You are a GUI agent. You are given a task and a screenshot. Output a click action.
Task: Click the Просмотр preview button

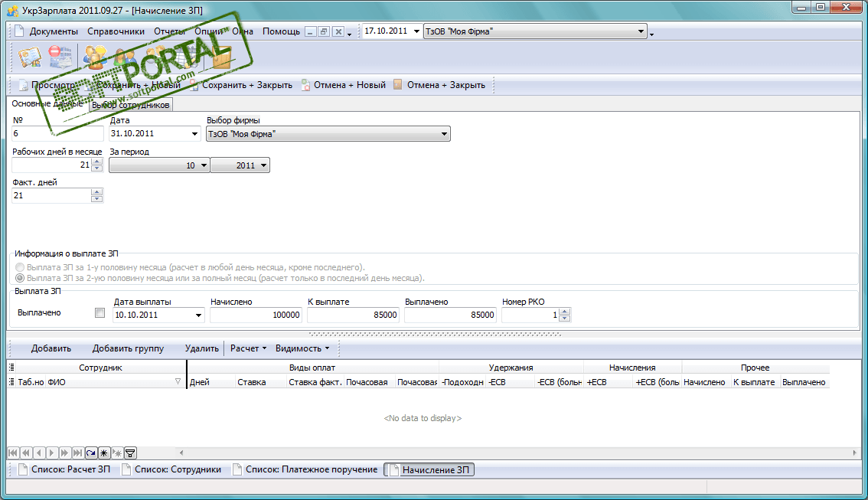[47, 85]
